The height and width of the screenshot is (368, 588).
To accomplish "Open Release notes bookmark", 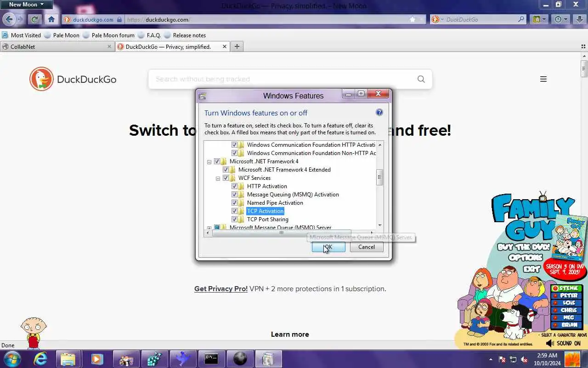I will pyautogui.click(x=185, y=35).
